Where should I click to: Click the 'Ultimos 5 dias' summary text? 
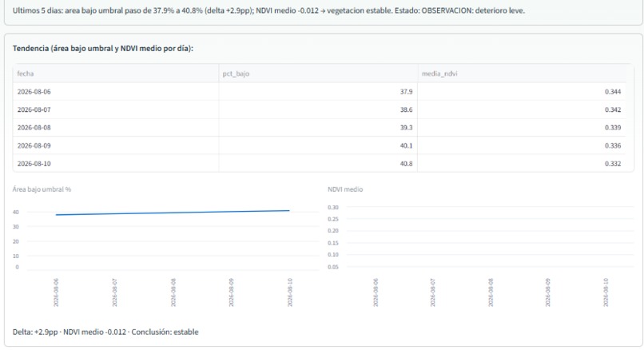(x=268, y=10)
